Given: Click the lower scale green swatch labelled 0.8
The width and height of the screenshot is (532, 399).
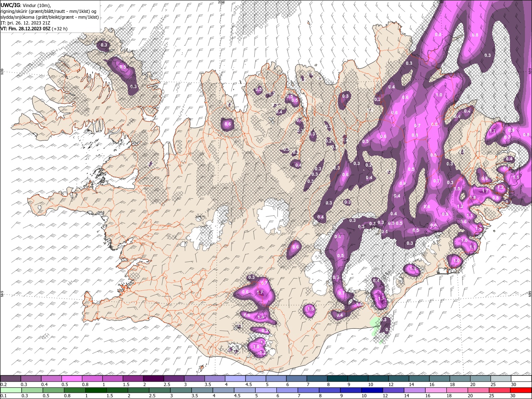Looking at the screenshot, I should (x=74, y=390).
